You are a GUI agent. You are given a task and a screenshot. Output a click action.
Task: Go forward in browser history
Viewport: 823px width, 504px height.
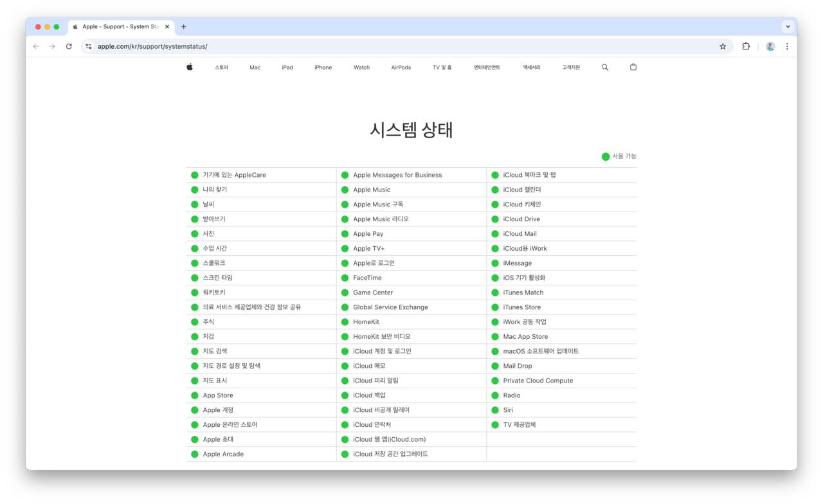[52, 46]
